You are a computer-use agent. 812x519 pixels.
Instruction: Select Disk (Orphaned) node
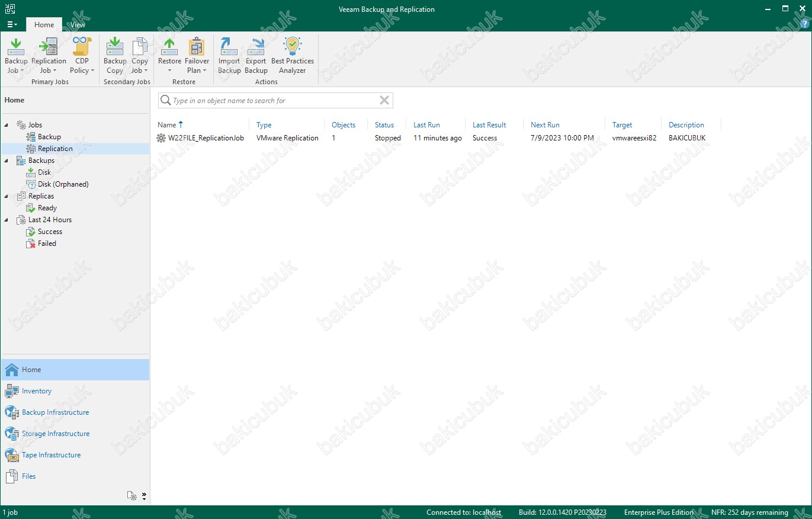pyautogui.click(x=63, y=184)
